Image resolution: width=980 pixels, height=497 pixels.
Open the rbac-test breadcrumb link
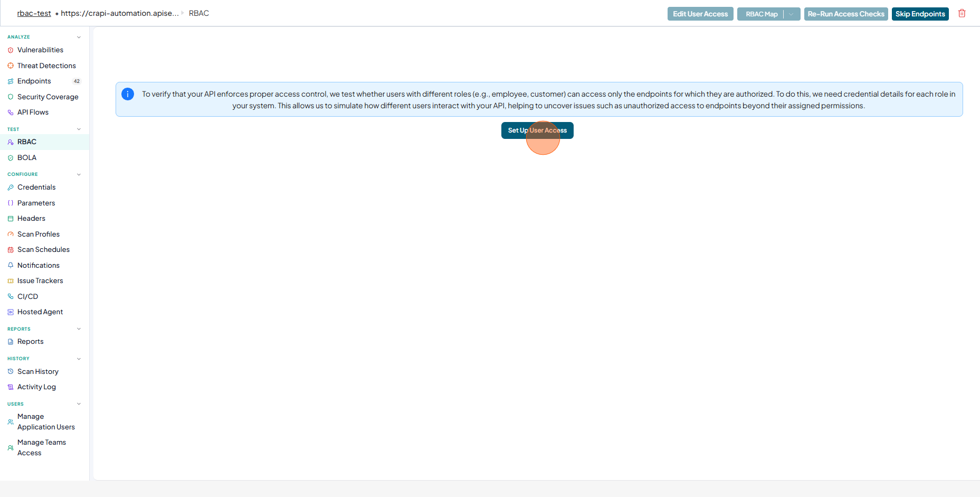pyautogui.click(x=34, y=13)
